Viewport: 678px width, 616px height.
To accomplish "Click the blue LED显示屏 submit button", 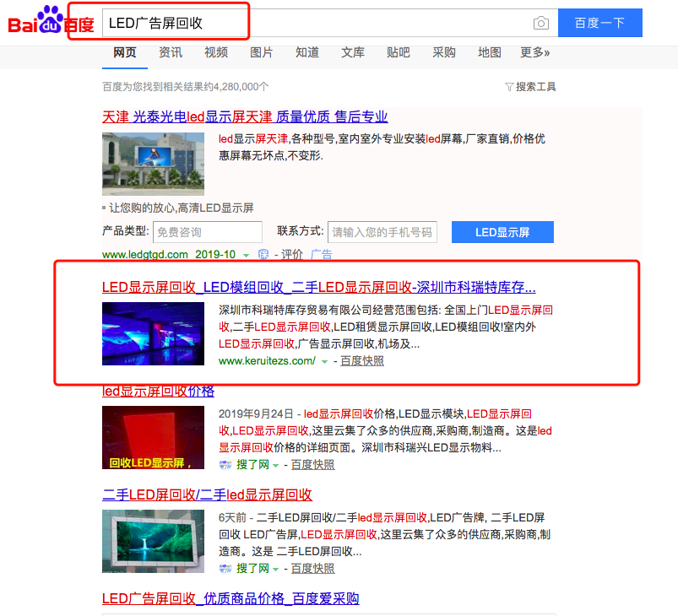I will click(x=502, y=232).
